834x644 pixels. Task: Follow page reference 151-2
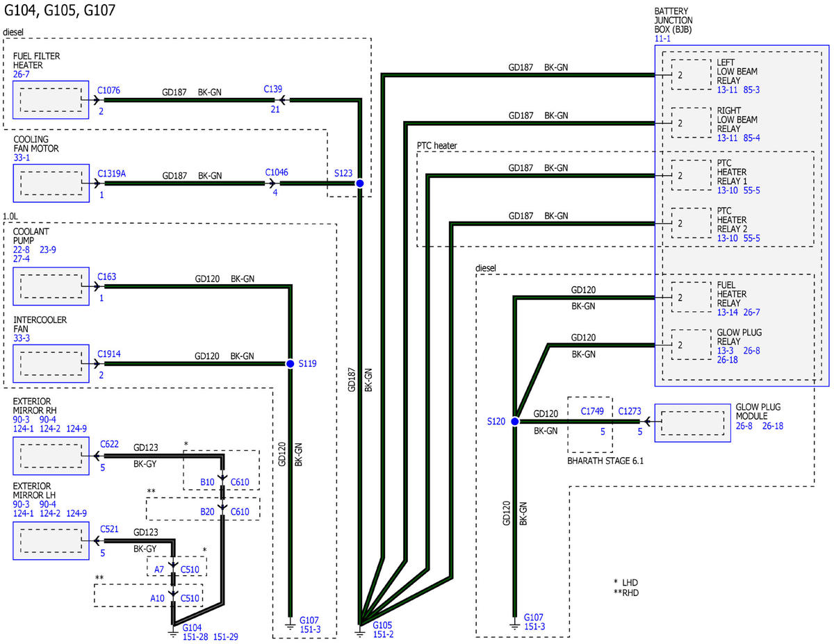point(384,635)
